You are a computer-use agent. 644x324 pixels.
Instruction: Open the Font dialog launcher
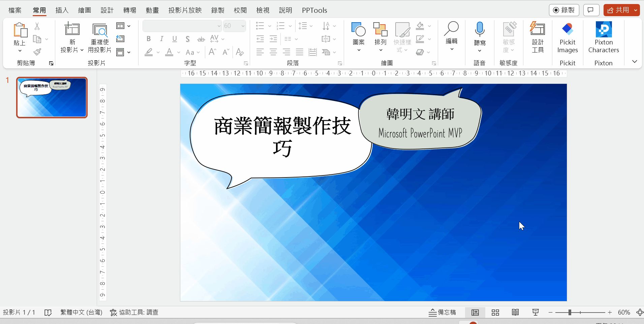tap(246, 63)
